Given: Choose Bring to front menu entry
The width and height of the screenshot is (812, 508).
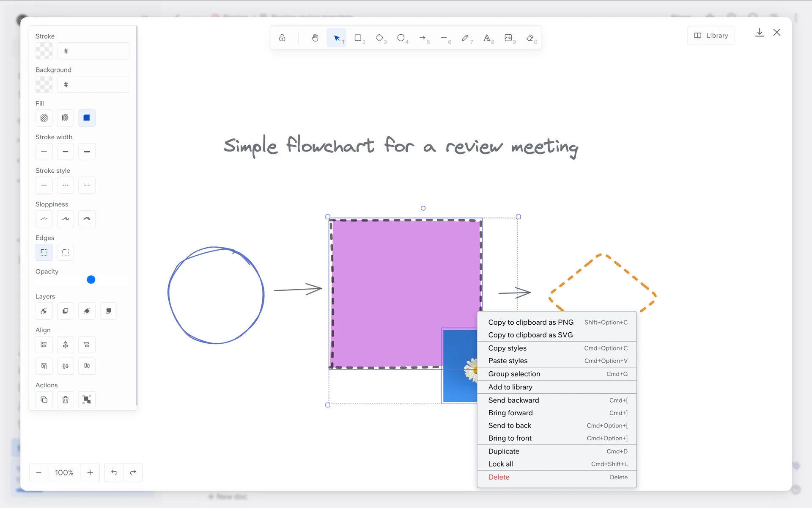Looking at the screenshot, I should click(510, 438).
